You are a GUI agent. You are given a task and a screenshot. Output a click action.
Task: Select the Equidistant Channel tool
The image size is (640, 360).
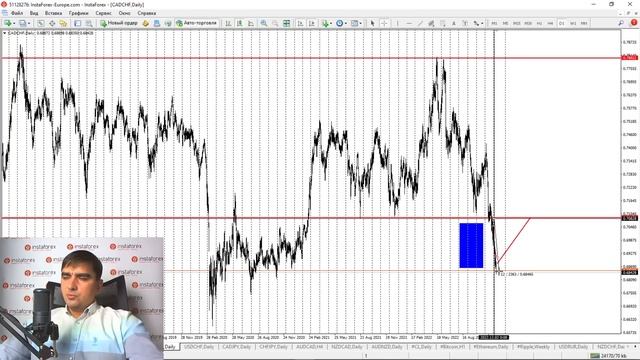tap(431, 23)
